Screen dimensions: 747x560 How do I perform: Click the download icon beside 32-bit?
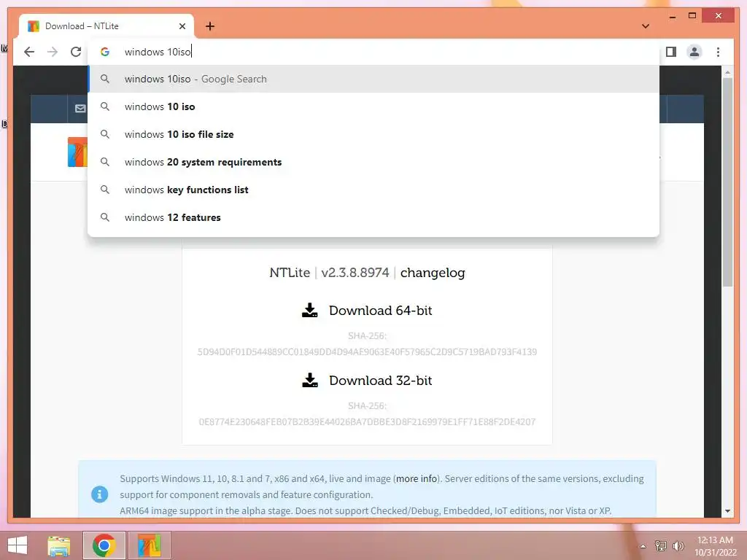[x=309, y=381]
